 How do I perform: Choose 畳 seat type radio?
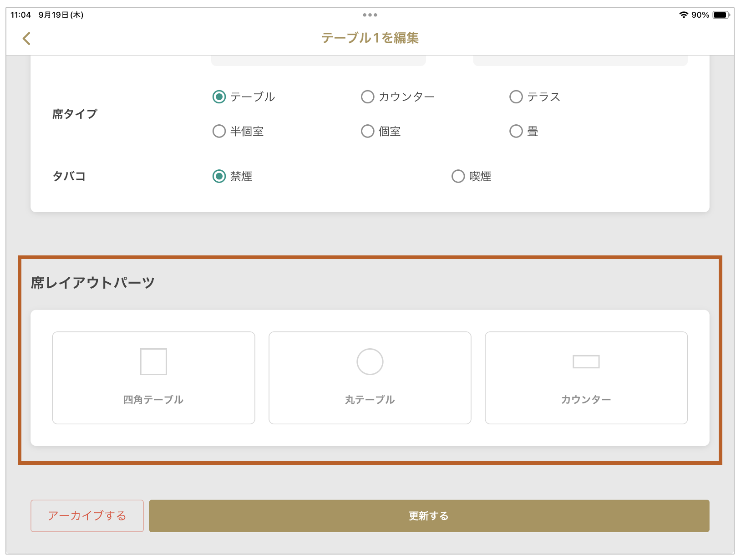pyautogui.click(x=516, y=132)
